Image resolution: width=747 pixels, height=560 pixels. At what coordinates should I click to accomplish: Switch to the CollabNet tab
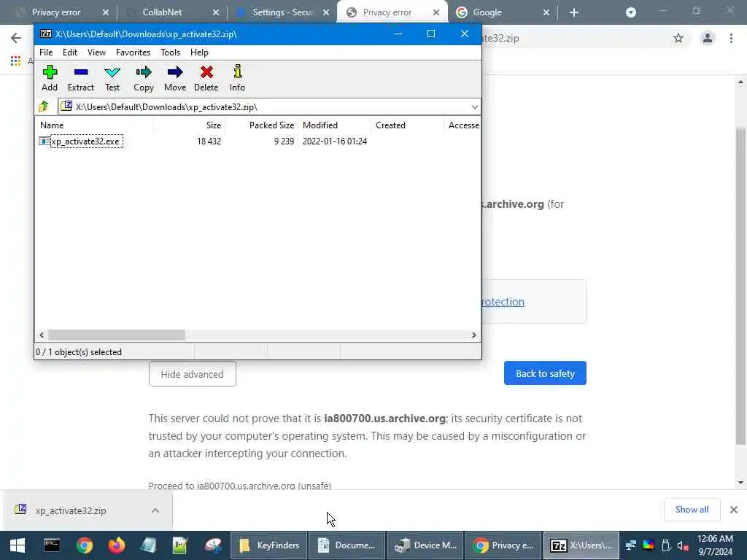(x=169, y=12)
